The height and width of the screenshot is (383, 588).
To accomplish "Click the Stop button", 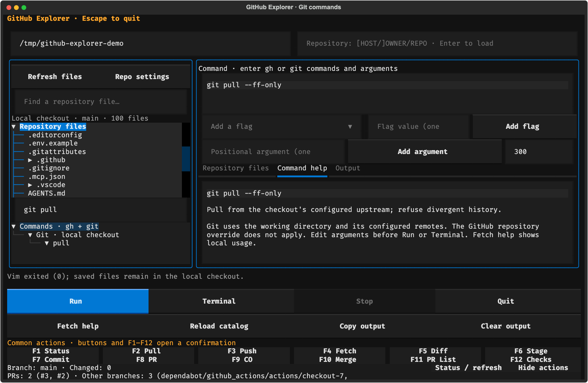I will 365,301.
